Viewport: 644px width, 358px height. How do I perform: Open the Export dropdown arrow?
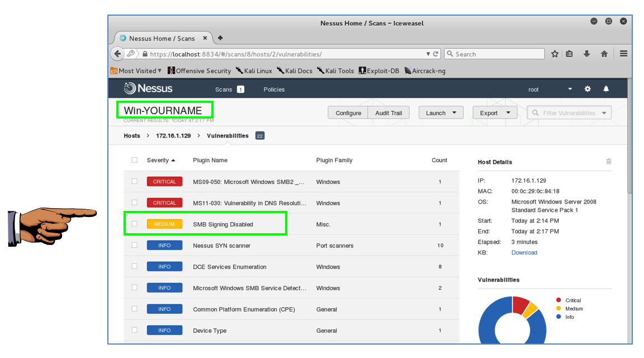508,112
